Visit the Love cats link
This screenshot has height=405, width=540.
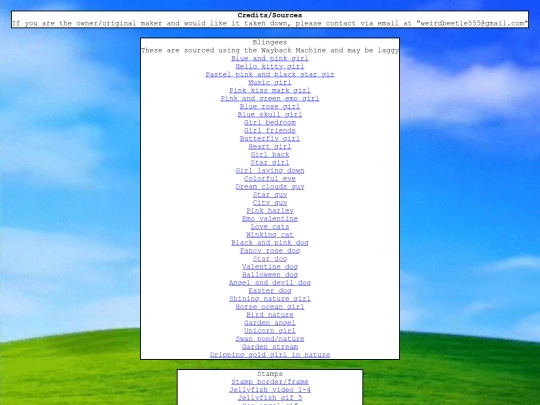click(270, 226)
